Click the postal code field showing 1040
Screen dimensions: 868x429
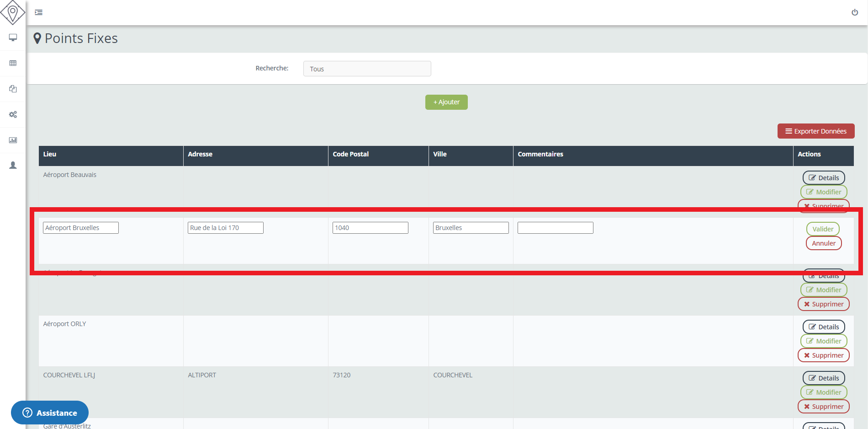(370, 228)
